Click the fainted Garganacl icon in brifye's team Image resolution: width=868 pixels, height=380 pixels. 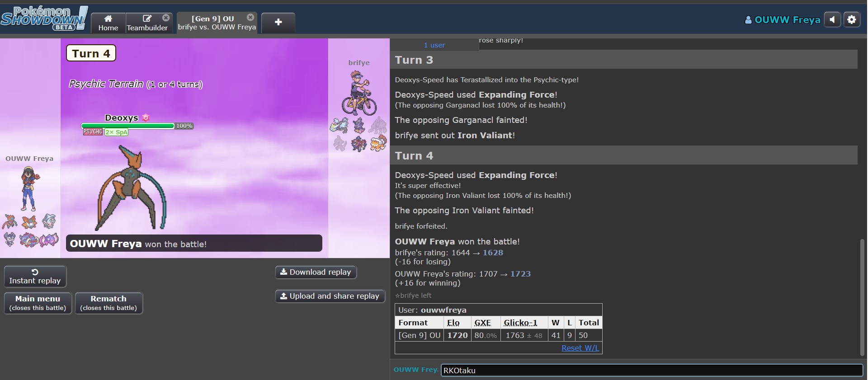pyautogui.click(x=378, y=125)
